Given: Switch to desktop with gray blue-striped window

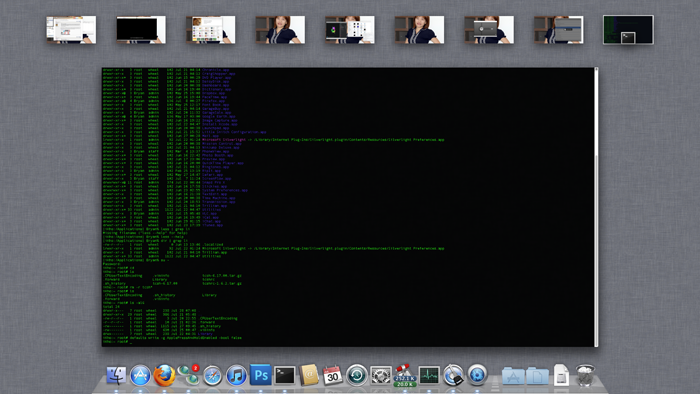Looking at the screenshot, I should (559, 29).
